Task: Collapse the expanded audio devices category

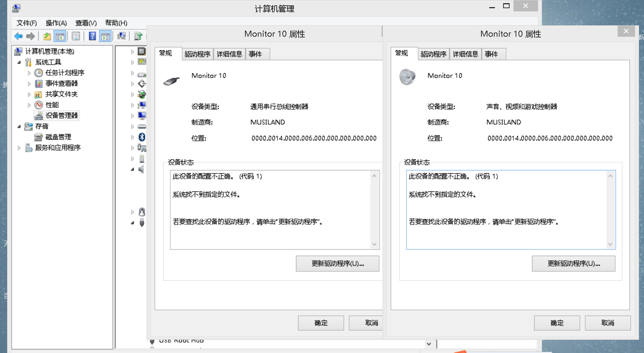Action: pos(132,170)
